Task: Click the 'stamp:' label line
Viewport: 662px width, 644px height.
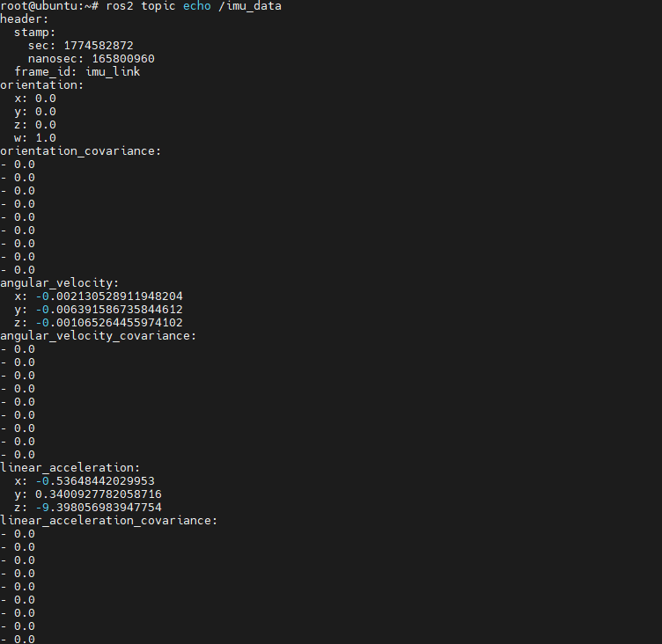Action: click(34, 33)
